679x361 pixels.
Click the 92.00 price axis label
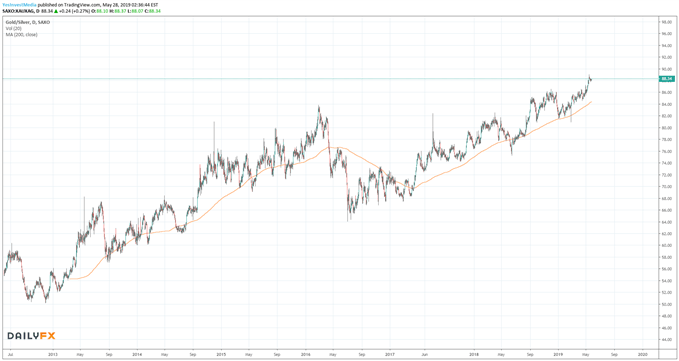click(666, 57)
